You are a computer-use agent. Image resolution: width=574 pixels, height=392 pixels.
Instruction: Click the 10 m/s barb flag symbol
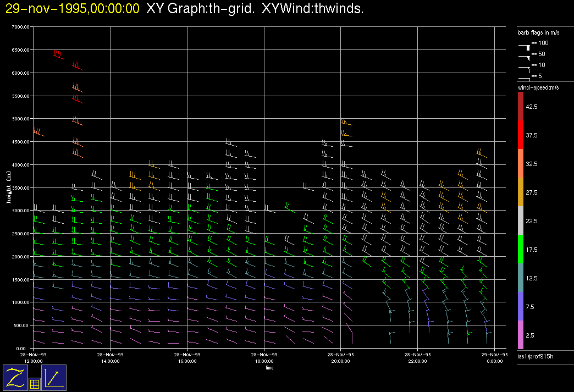525,68
